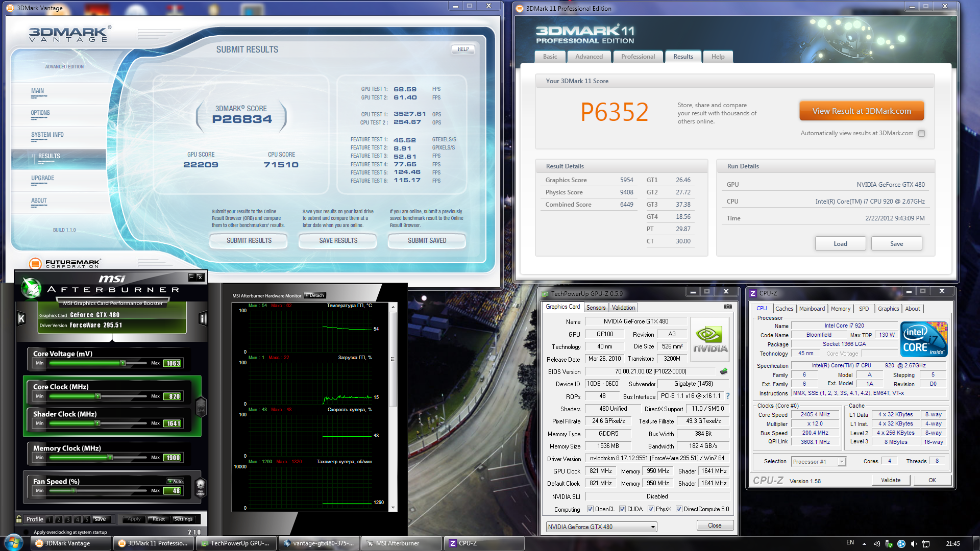Screen dimensions: 980x551
Task: Expand hidden system tray icons arrow
Action: pos(864,544)
